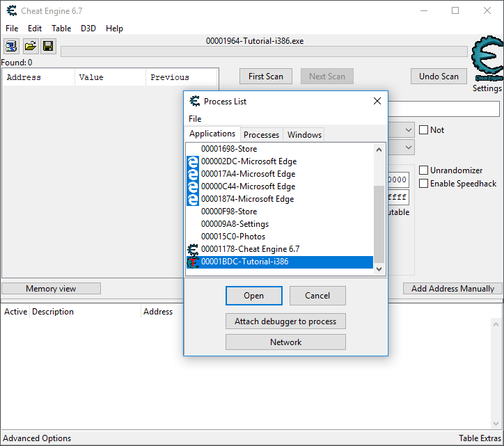Click the Active column header
504x446 pixels.
tap(16, 312)
